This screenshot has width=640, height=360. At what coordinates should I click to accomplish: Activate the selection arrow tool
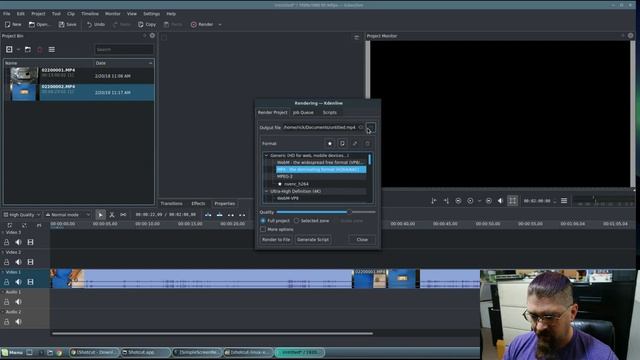(100, 215)
